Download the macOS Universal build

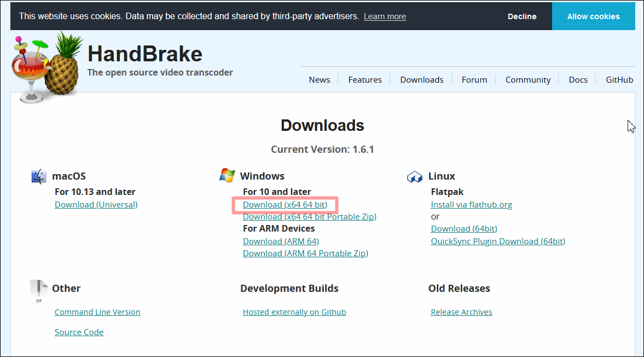(96, 205)
